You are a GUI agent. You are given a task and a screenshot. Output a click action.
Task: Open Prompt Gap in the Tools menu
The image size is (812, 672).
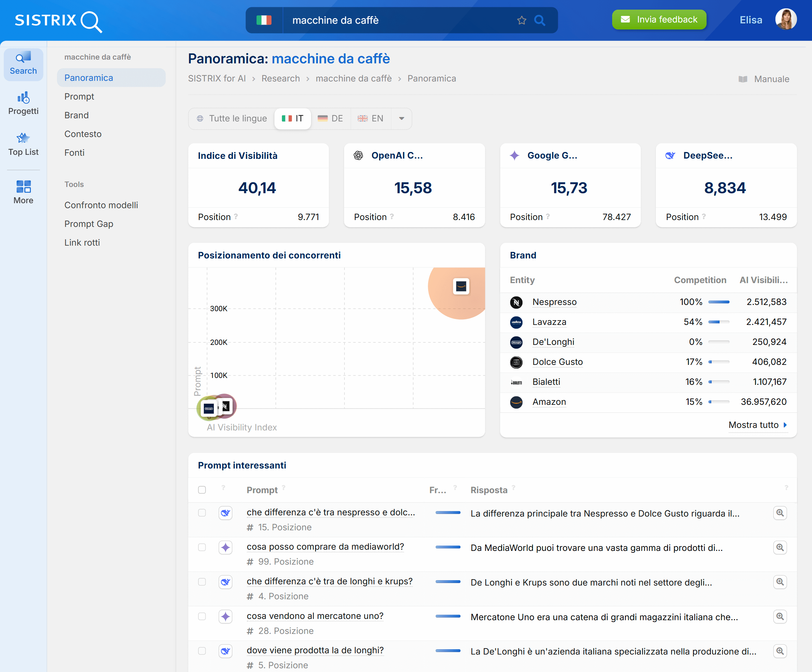(x=89, y=224)
